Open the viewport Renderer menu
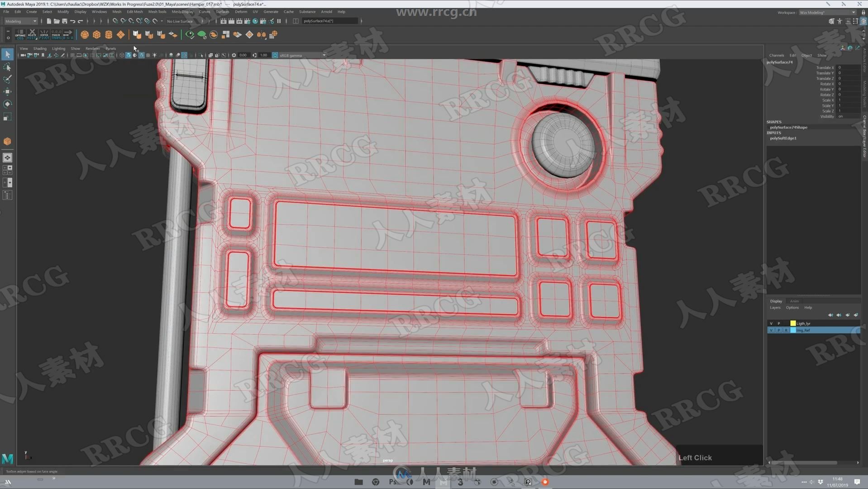This screenshot has width=868, height=489. click(92, 48)
